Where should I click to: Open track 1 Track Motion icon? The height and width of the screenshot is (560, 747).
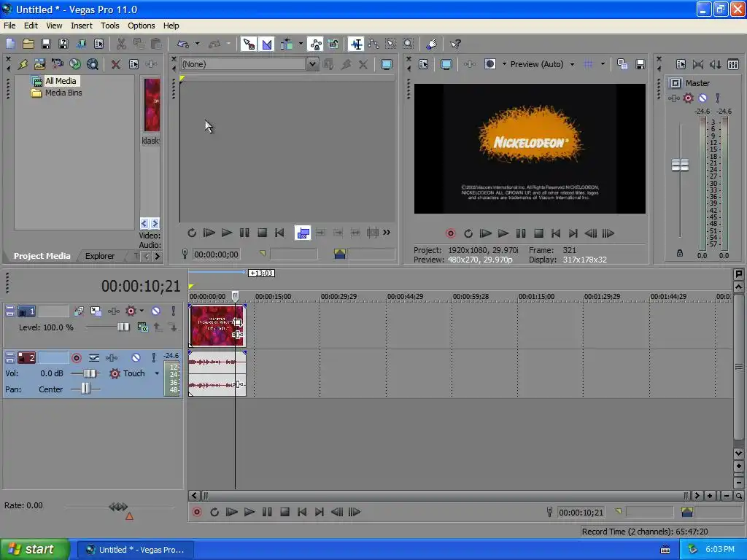[x=96, y=311]
